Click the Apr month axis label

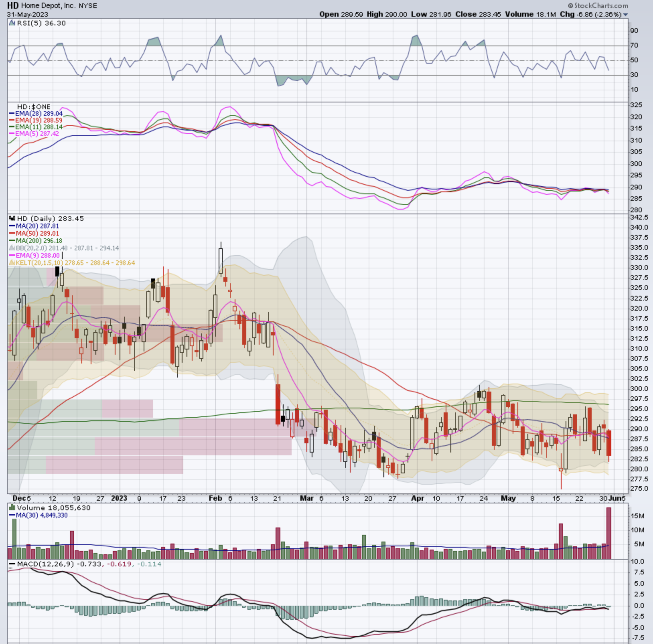[x=418, y=498]
